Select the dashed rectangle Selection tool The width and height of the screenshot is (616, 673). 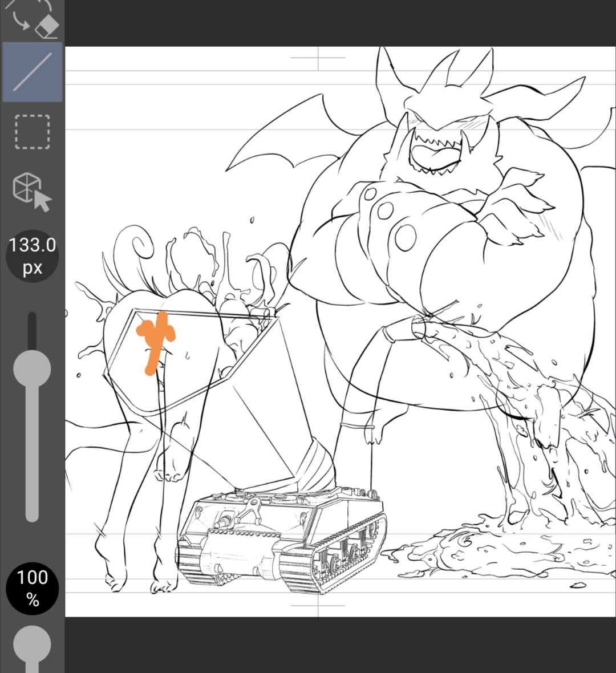(x=33, y=132)
